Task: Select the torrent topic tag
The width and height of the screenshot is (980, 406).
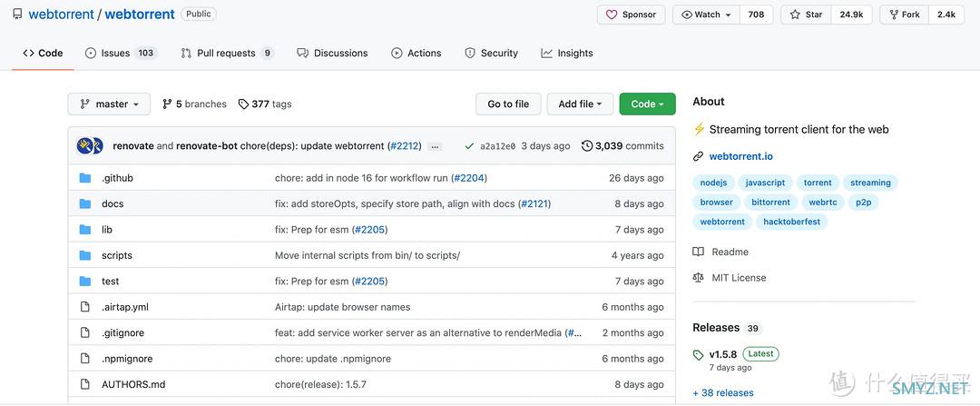Action: (x=818, y=183)
